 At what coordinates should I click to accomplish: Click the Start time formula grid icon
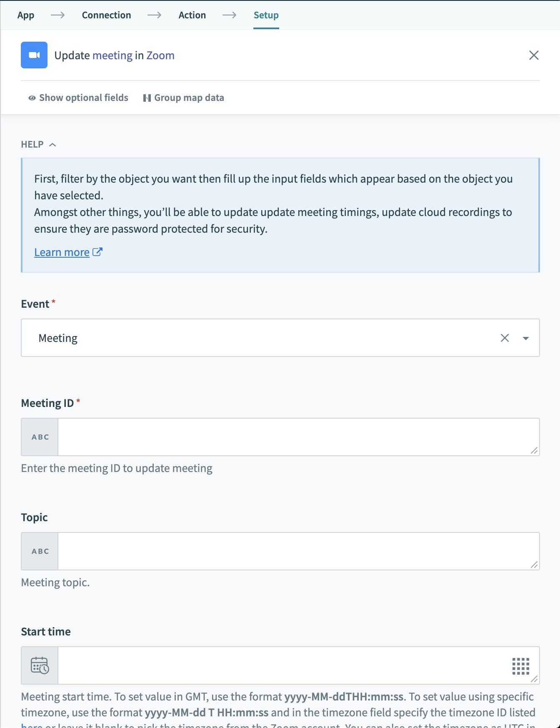520,666
